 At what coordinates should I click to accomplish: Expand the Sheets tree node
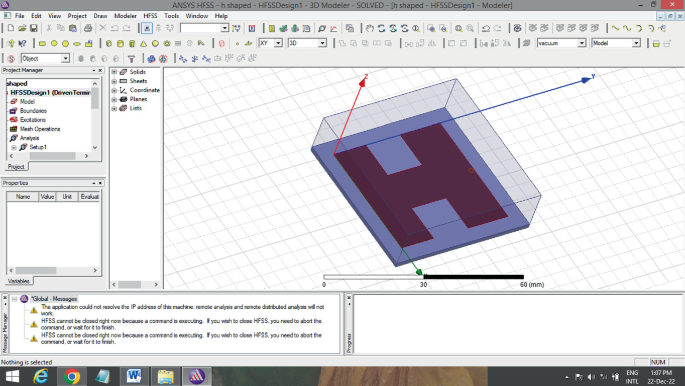pos(114,81)
